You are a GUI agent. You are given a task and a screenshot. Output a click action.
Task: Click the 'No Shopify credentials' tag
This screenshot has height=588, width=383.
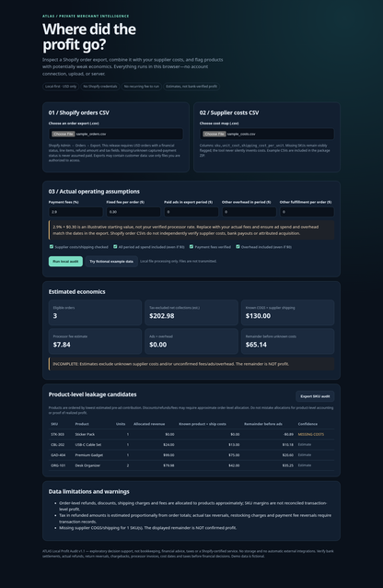point(100,87)
